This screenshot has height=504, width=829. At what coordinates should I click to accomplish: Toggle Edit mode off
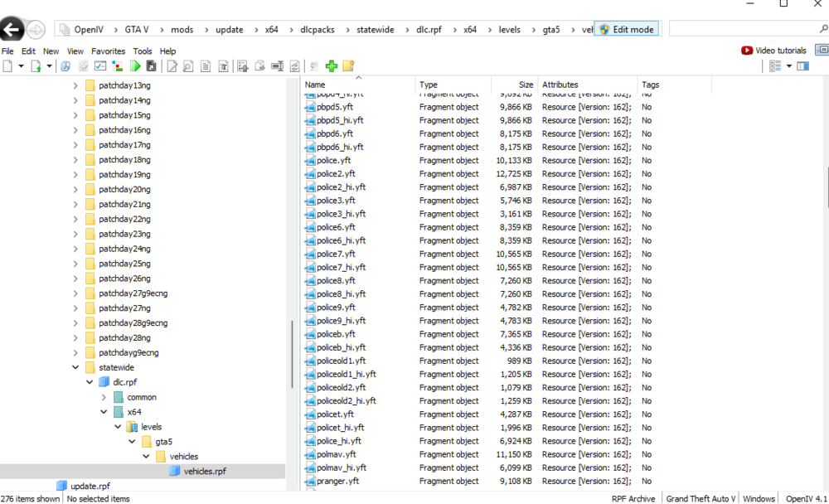[626, 29]
